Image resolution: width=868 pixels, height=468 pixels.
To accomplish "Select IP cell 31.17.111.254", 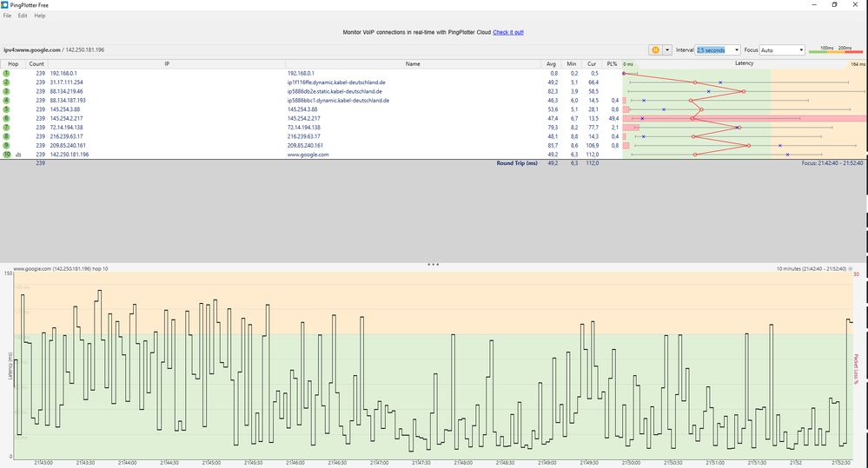I will click(x=66, y=82).
